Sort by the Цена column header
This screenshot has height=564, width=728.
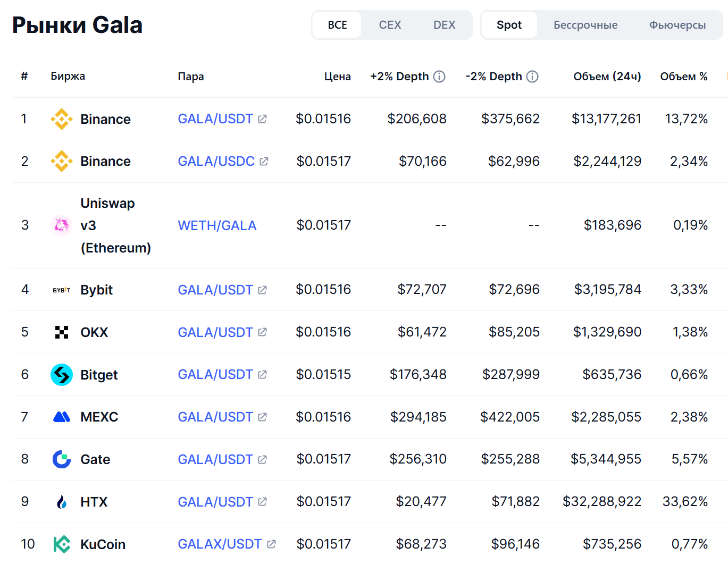coord(338,77)
